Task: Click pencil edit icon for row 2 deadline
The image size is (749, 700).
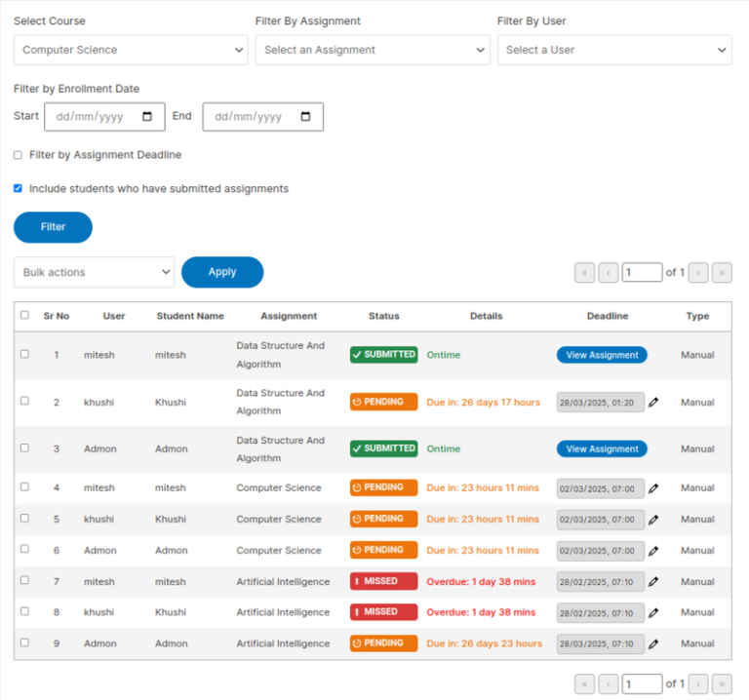Action: [x=653, y=403]
